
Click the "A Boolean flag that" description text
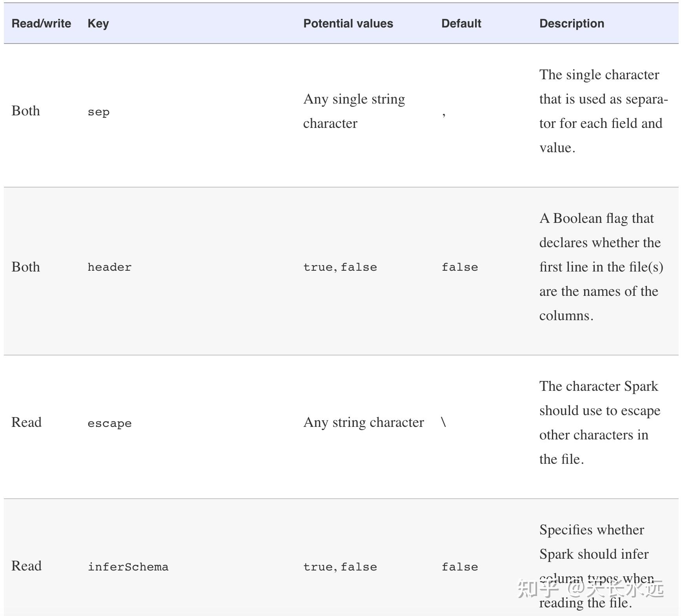click(x=596, y=218)
